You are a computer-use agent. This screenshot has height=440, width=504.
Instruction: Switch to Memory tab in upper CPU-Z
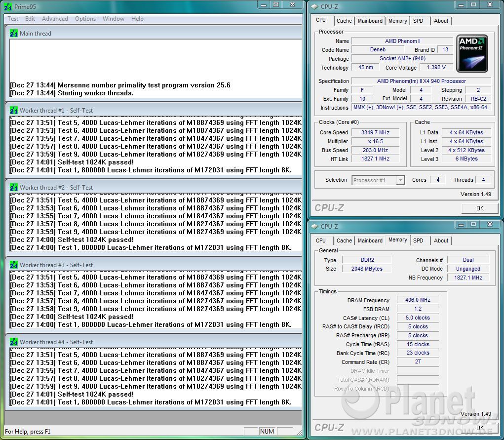(x=397, y=21)
